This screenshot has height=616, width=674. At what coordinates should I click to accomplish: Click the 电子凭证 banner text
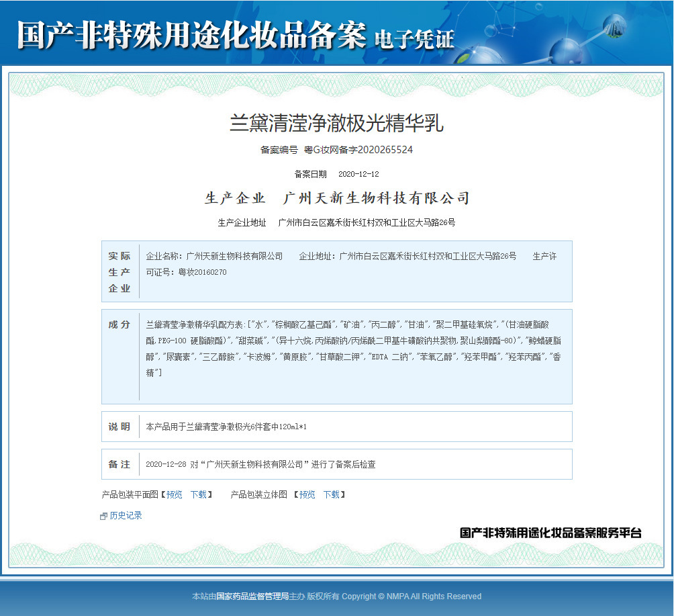[x=414, y=40]
